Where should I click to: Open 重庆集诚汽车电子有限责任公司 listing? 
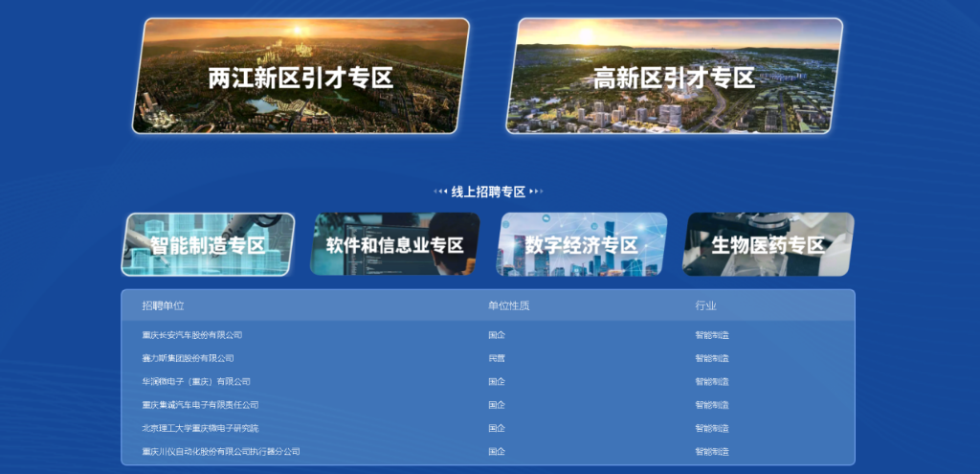pyautogui.click(x=200, y=405)
